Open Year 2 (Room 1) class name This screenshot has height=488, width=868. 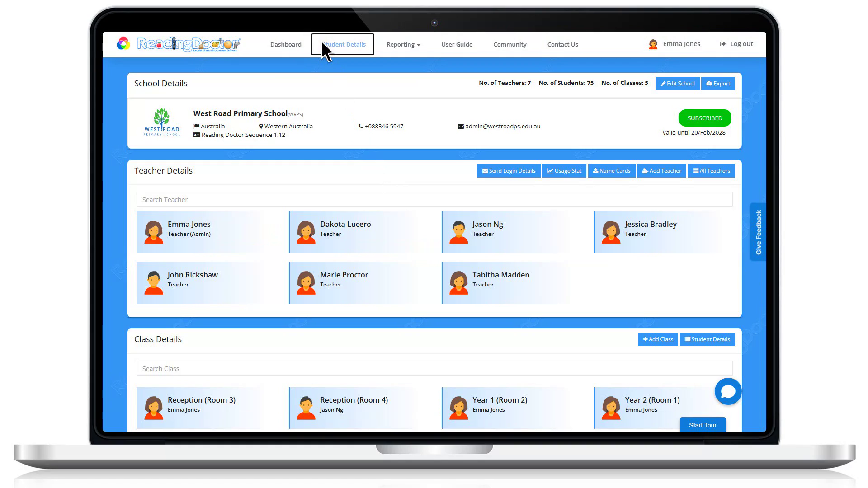tap(652, 400)
